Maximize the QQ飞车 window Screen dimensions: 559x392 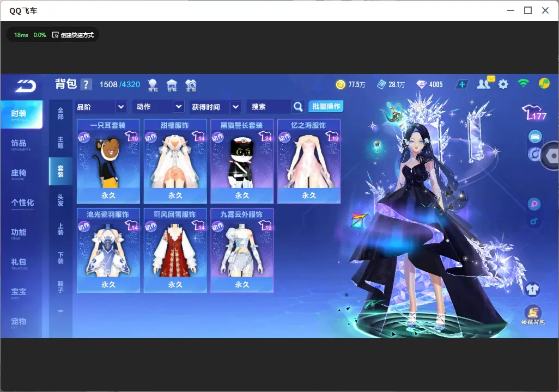point(528,10)
